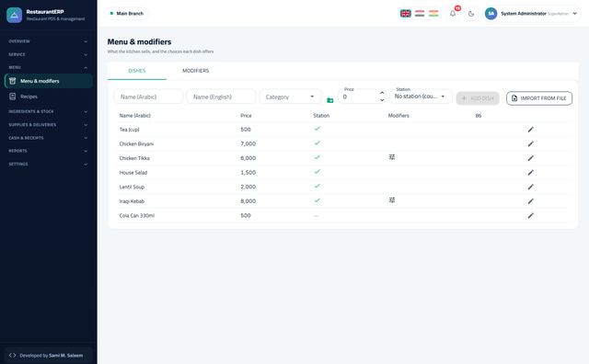
Task: Decrease the Price value with down arrow
Action: pyautogui.click(x=382, y=100)
